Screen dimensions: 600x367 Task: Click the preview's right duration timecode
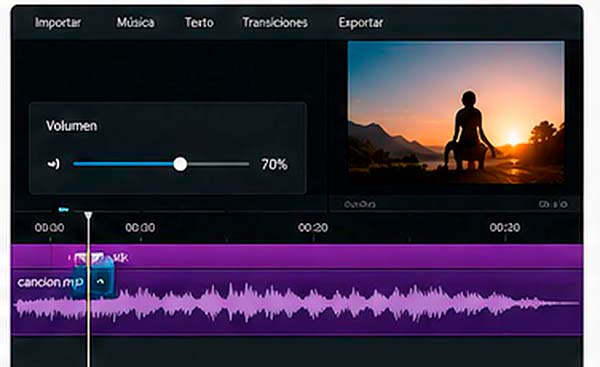click(x=553, y=204)
